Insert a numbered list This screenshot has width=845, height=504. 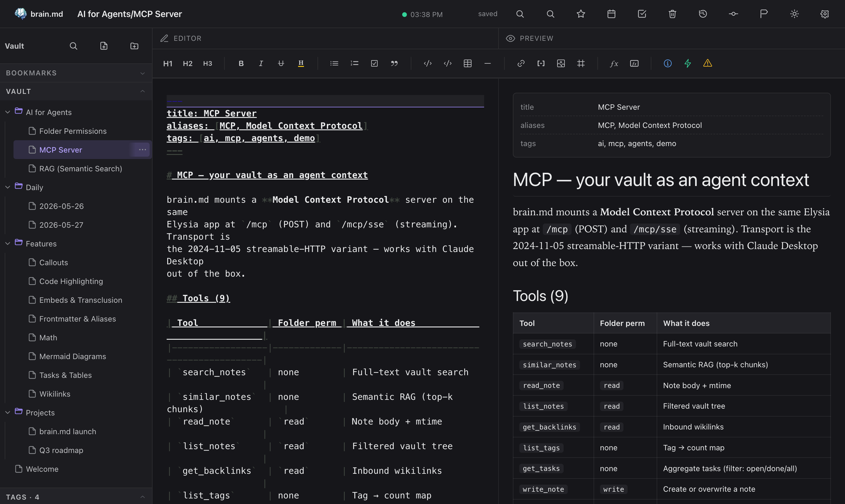[354, 63]
